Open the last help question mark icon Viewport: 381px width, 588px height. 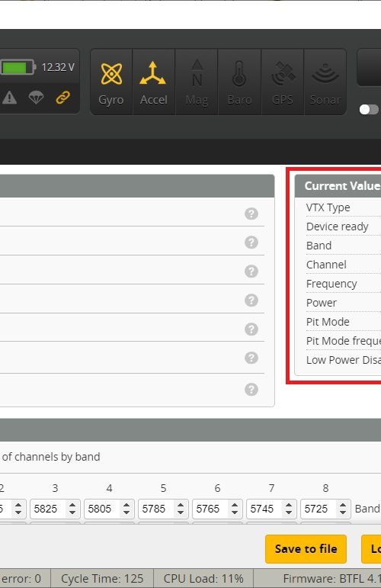[251, 389]
